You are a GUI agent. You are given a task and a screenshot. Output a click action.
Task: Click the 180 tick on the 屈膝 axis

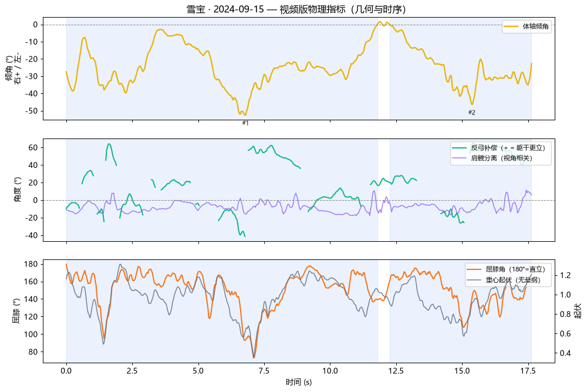(x=31, y=264)
